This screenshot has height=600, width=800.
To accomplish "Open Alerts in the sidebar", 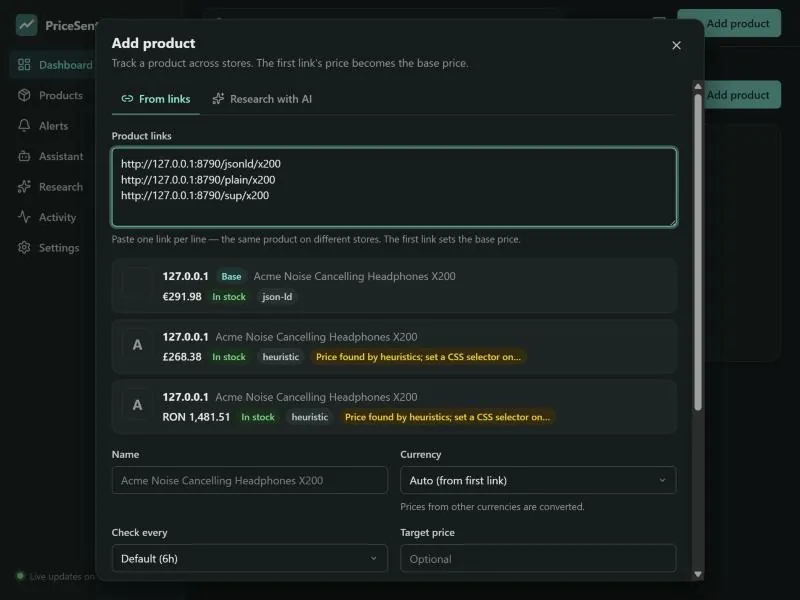I will point(53,126).
